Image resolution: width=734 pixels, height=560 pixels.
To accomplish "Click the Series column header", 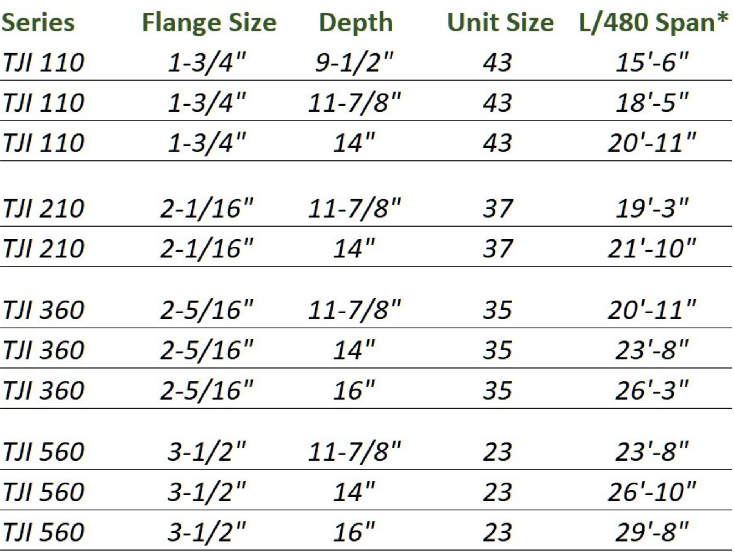I will click(x=38, y=22).
